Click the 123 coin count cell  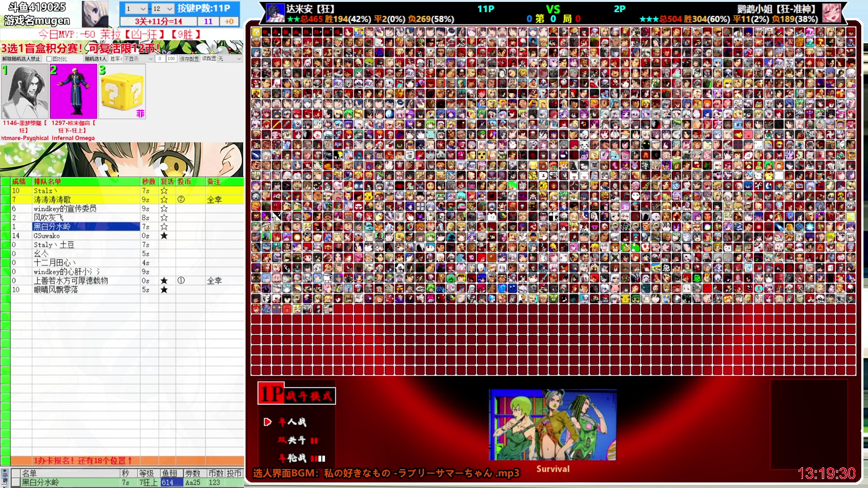(x=215, y=483)
